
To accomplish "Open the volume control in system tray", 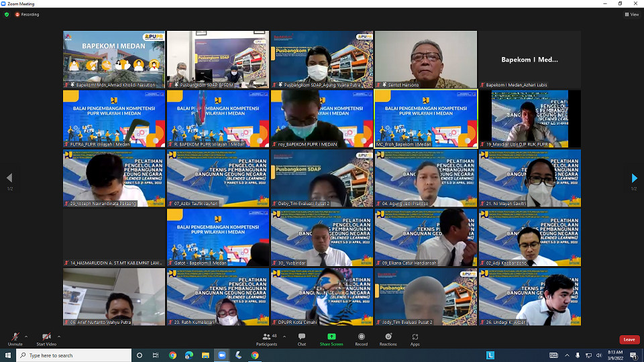I will coord(599,355).
